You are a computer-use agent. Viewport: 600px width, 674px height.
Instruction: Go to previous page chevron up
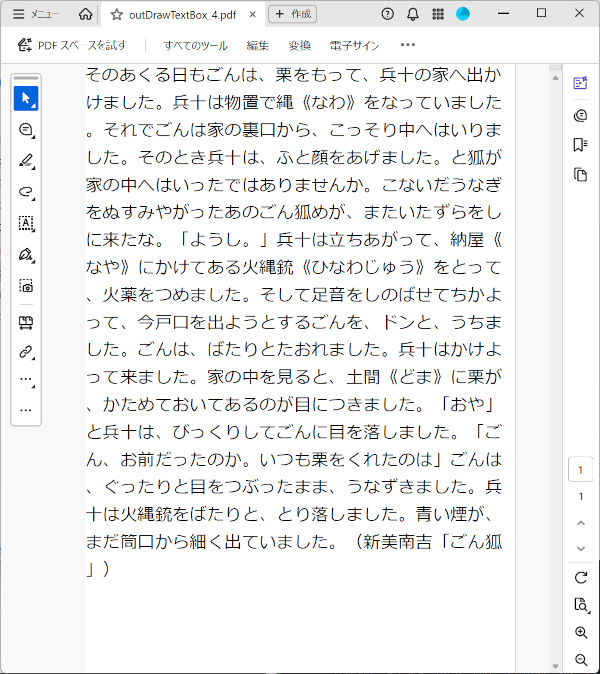point(581,523)
